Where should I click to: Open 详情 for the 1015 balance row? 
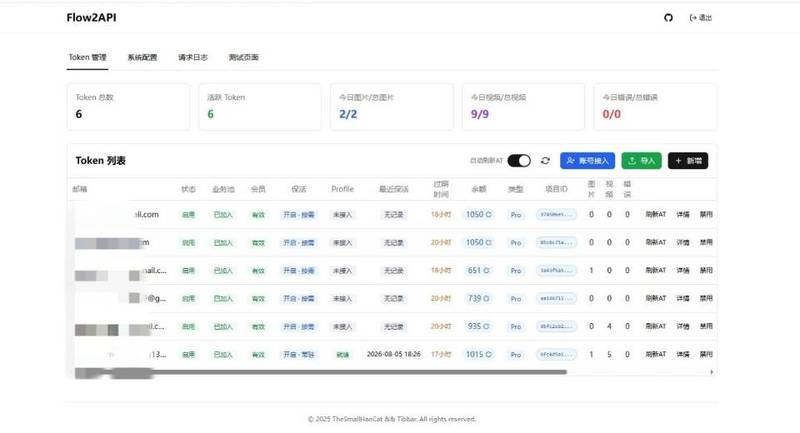coord(683,354)
